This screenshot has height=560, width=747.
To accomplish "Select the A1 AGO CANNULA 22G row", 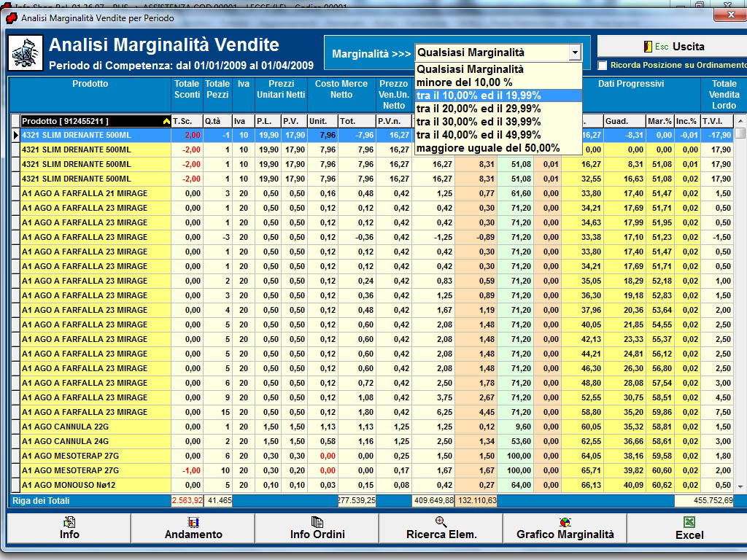I will tap(95, 427).
